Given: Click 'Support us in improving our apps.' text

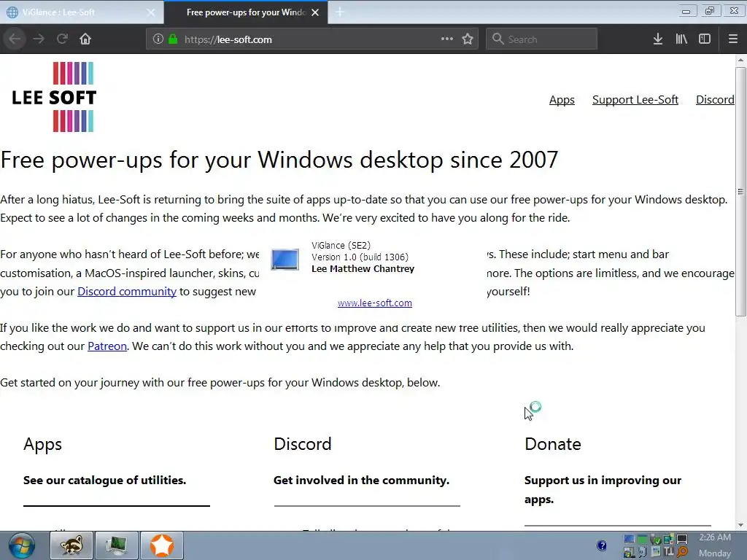Looking at the screenshot, I should (603, 489).
